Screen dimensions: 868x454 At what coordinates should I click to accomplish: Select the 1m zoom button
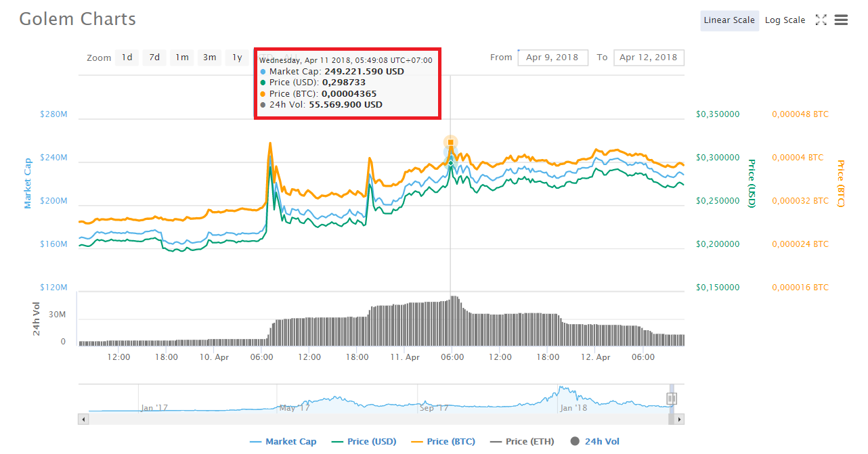pos(182,58)
